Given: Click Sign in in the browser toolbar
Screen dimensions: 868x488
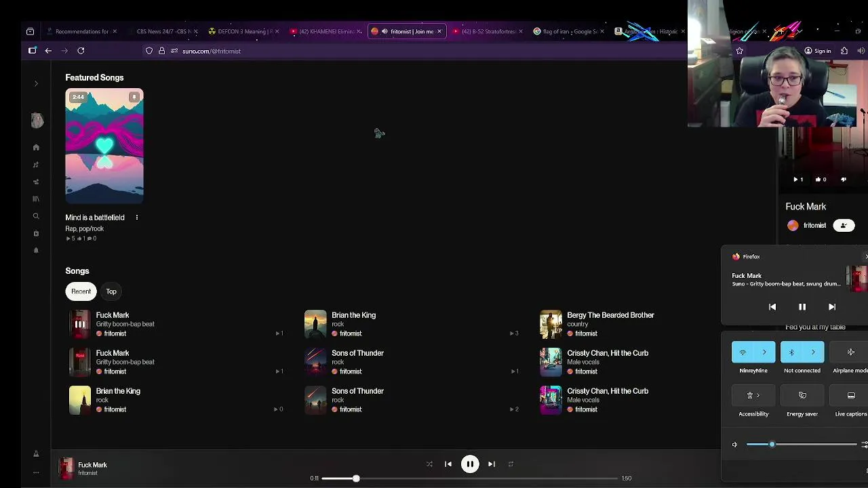Looking at the screenshot, I should click(817, 51).
